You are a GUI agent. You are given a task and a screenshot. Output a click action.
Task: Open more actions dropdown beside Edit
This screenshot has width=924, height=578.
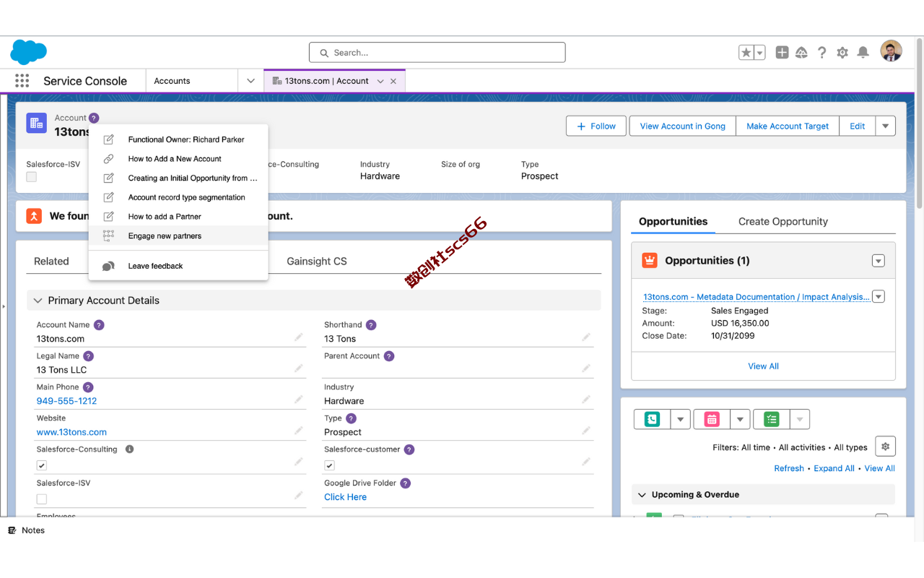886,126
